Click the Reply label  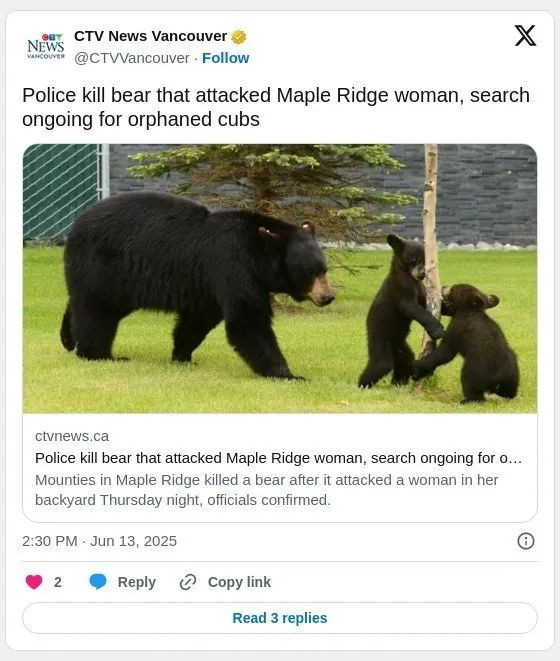(137, 582)
